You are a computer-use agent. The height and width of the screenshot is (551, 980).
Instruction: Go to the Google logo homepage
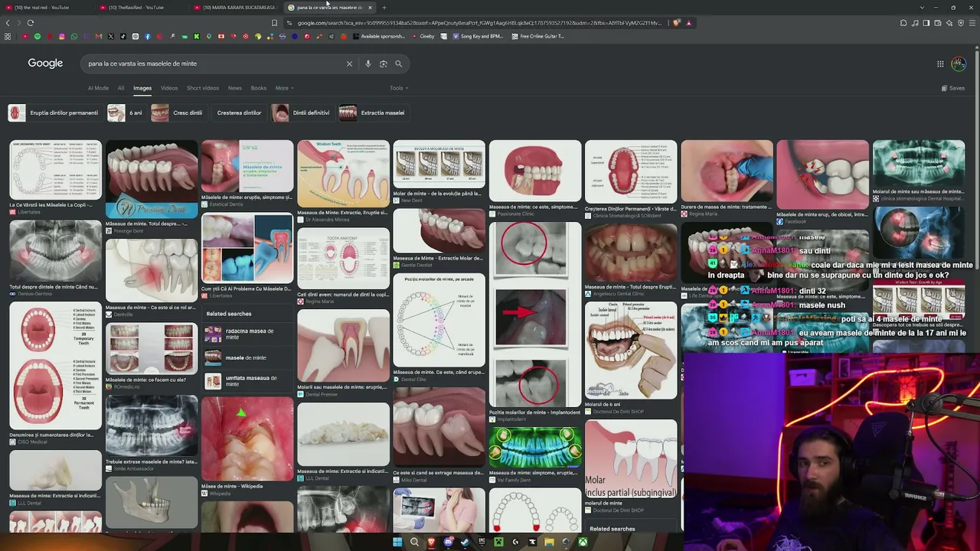pos(45,64)
